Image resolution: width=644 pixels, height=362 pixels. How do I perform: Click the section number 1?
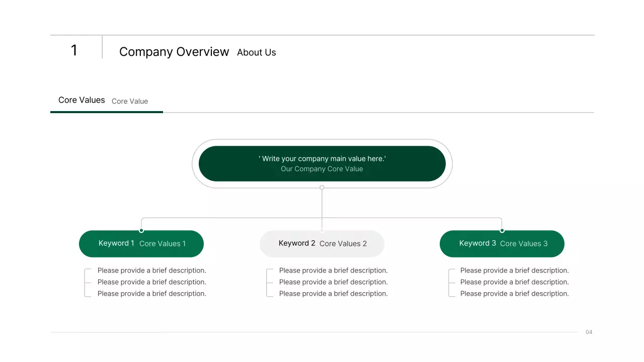coord(74,50)
